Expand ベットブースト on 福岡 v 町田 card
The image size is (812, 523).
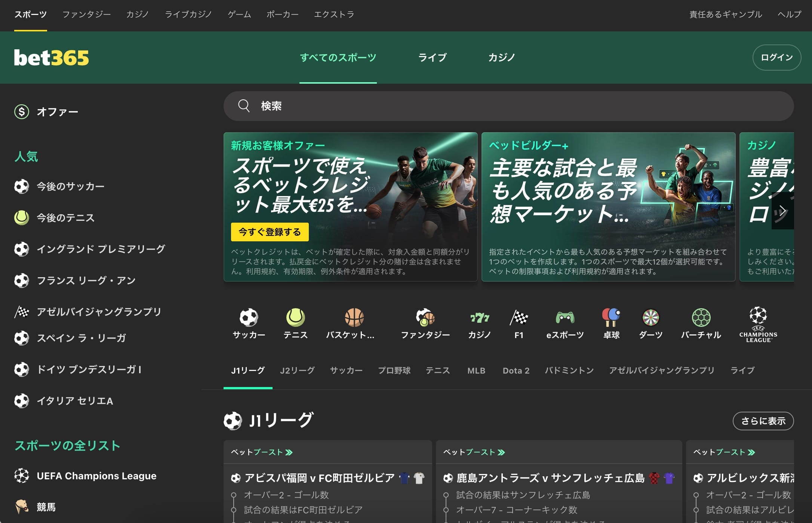click(x=262, y=452)
